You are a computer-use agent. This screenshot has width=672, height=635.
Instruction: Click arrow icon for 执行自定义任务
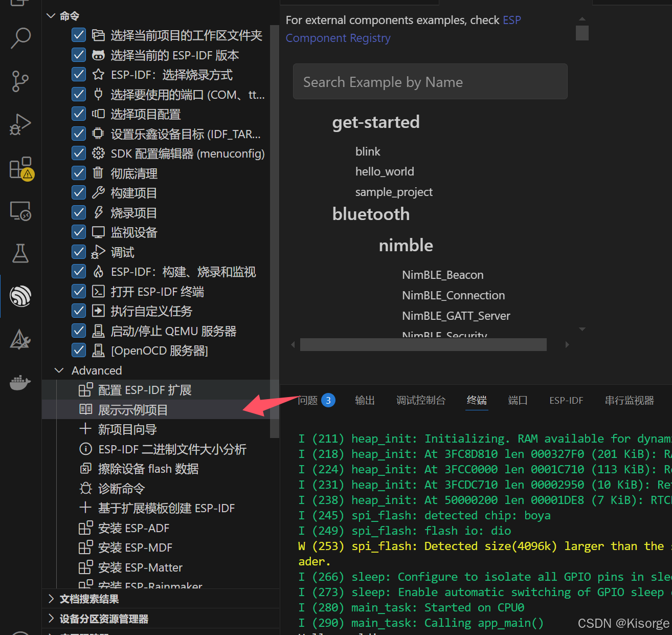[98, 311]
